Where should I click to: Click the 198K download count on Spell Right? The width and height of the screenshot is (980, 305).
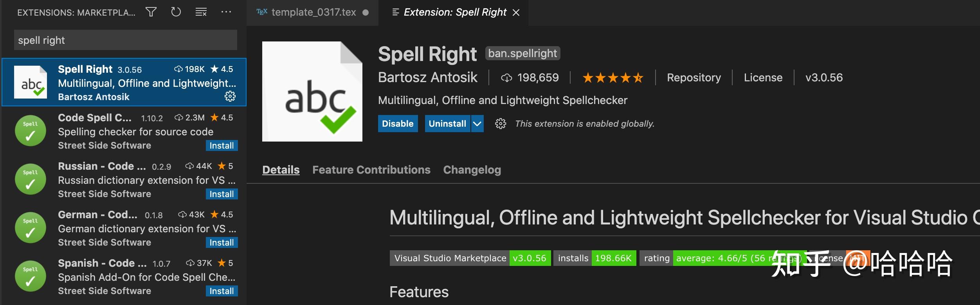tap(189, 69)
